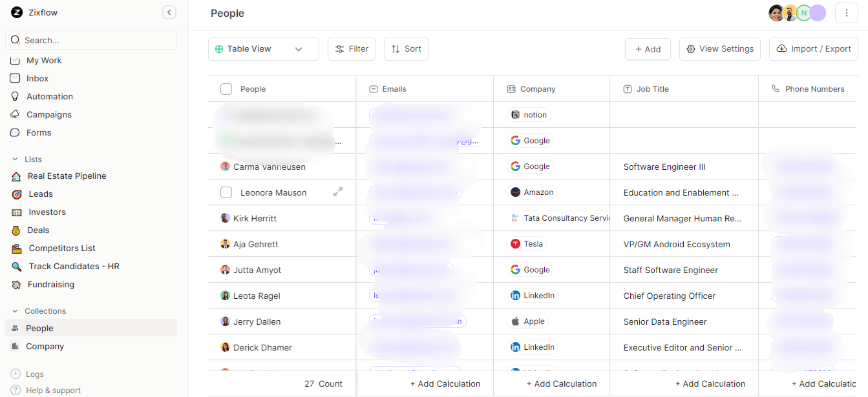
Task: Click the Automation lightbulb icon
Action: pyautogui.click(x=16, y=96)
